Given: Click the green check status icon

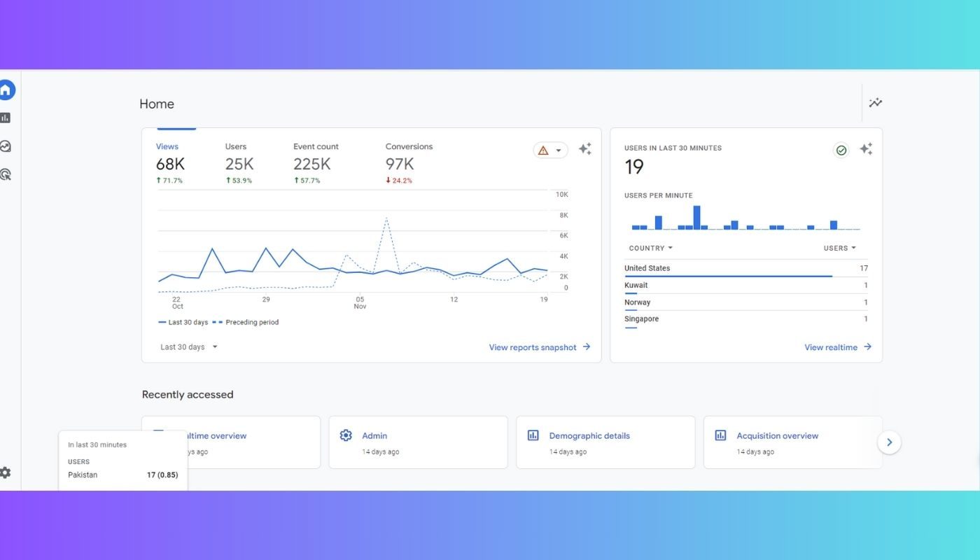Looking at the screenshot, I should [x=841, y=150].
